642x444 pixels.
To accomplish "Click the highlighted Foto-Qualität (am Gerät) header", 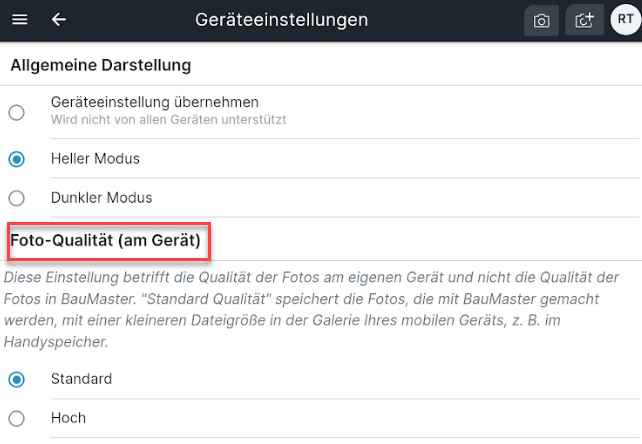I will coord(106,240).
